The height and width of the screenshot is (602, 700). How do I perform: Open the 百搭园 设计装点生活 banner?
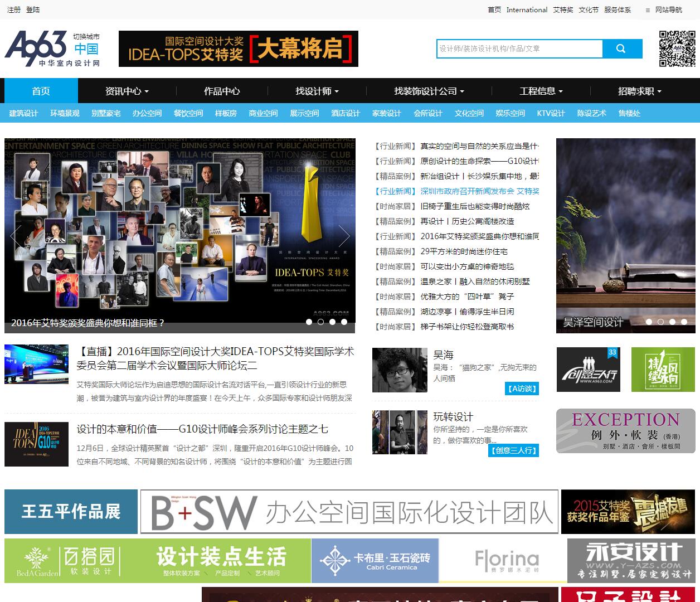coord(158,561)
